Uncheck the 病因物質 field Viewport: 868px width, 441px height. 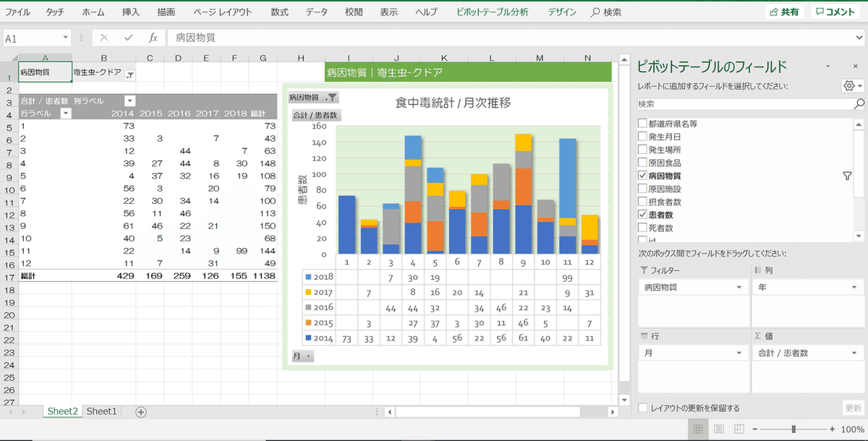point(642,175)
